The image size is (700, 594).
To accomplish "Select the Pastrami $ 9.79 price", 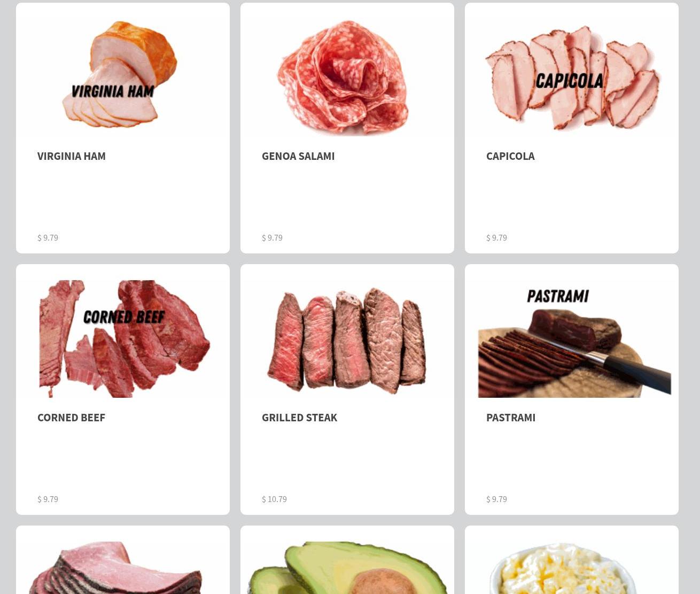I will (x=496, y=499).
